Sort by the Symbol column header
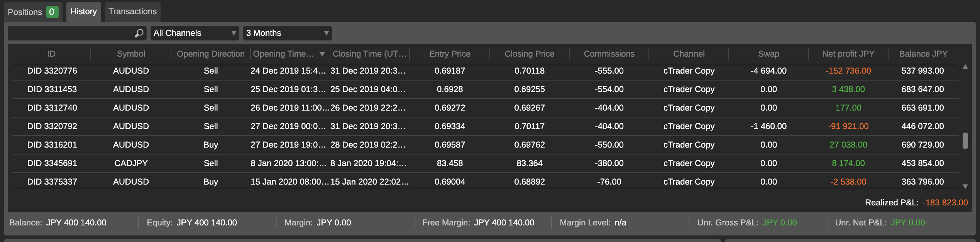980x242 pixels. click(x=131, y=54)
